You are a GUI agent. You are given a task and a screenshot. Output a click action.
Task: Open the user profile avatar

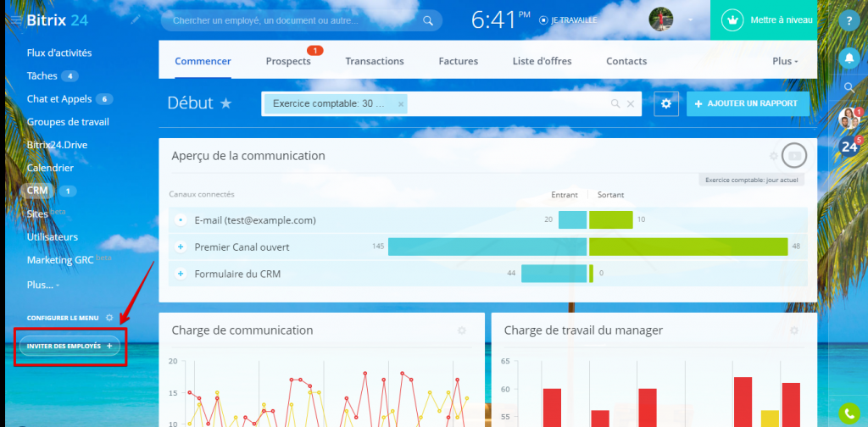pyautogui.click(x=661, y=19)
